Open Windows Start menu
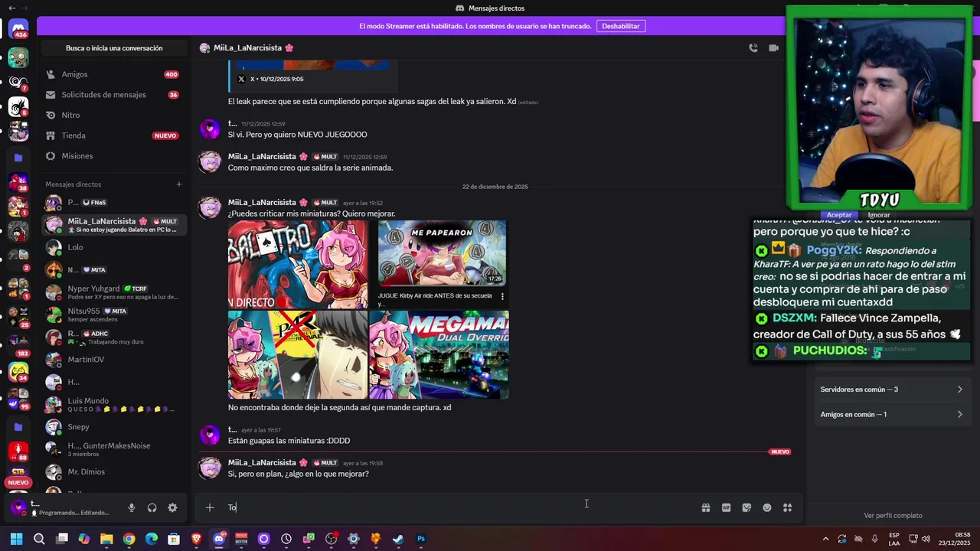Image resolution: width=980 pixels, height=551 pixels. point(17,539)
